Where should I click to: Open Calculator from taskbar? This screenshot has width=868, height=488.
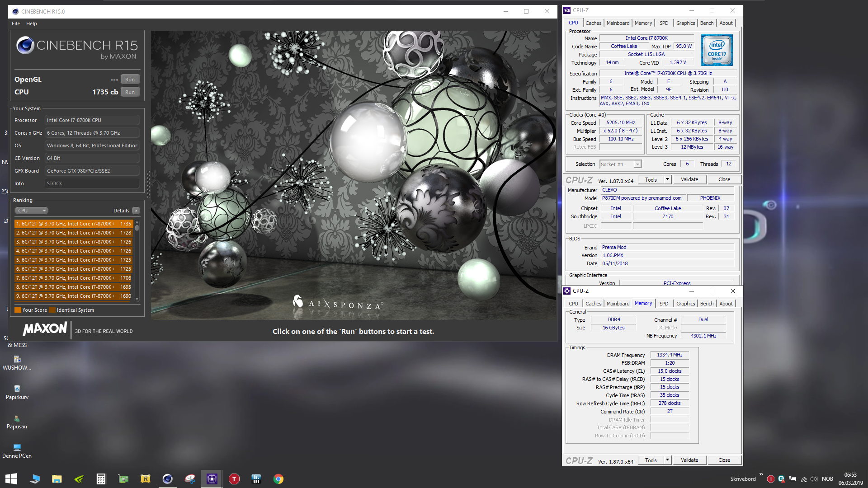coord(101,479)
